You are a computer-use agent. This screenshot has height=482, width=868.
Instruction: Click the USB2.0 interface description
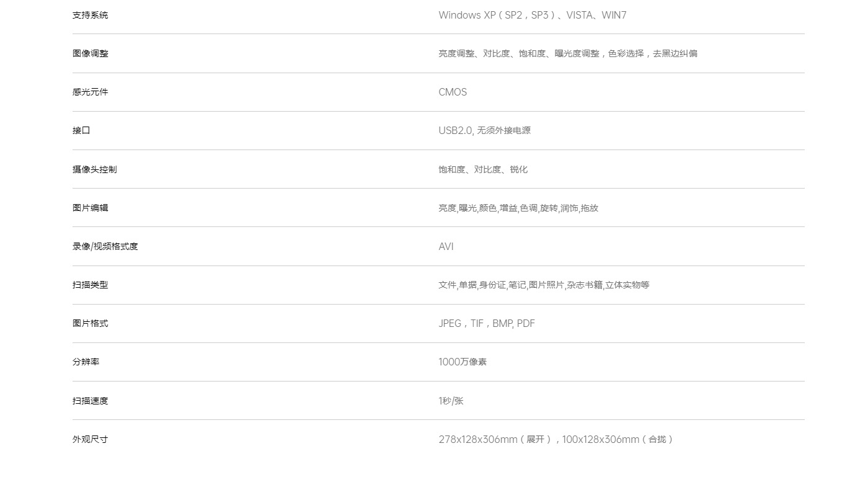484,130
